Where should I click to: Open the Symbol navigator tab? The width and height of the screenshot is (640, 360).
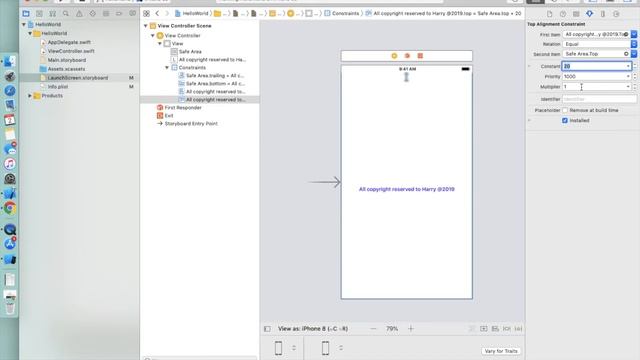click(x=53, y=13)
